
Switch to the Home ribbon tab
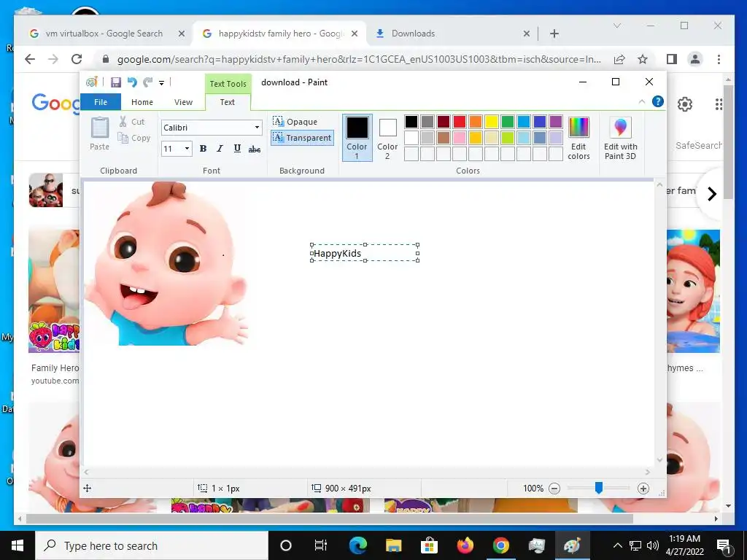pyautogui.click(x=142, y=102)
